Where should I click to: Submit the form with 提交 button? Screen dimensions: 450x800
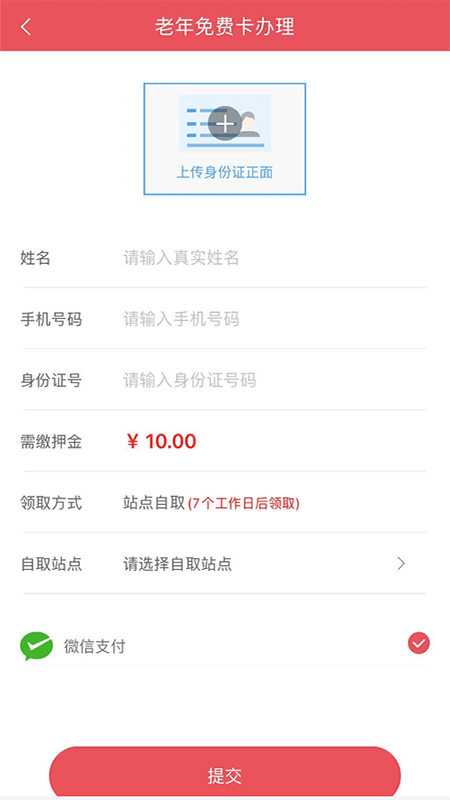(224, 775)
